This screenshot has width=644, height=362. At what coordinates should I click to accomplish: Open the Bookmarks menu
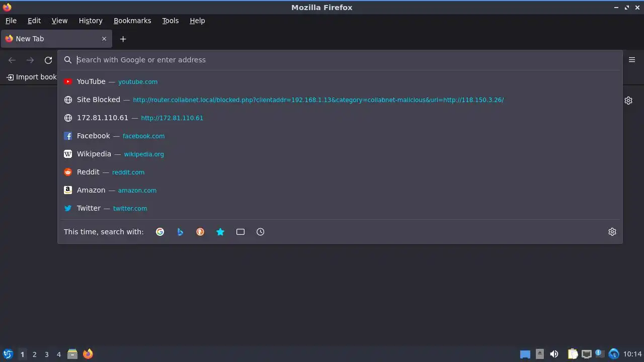point(132,21)
